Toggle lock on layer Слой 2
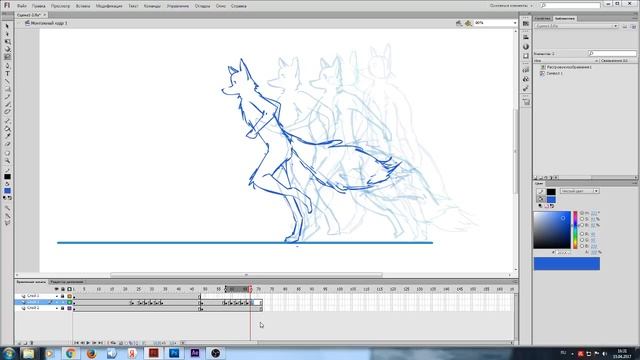Screen dimensions: 640x360 click(62, 308)
